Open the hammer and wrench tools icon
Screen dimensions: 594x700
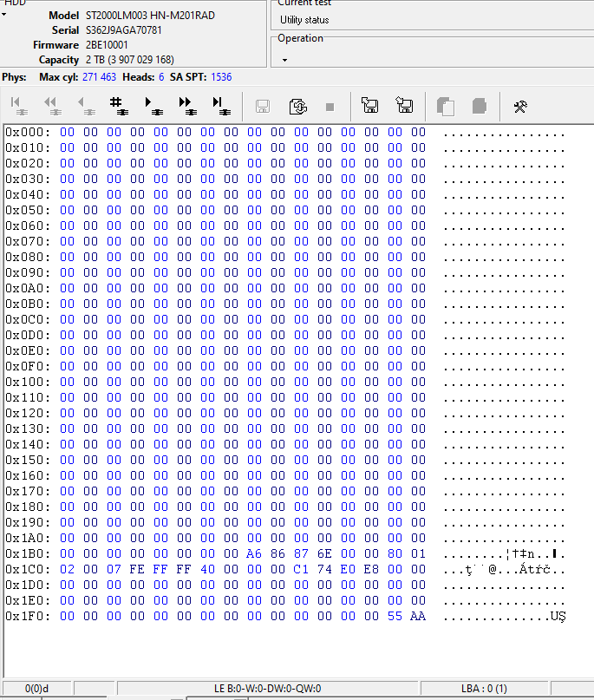pos(520,107)
